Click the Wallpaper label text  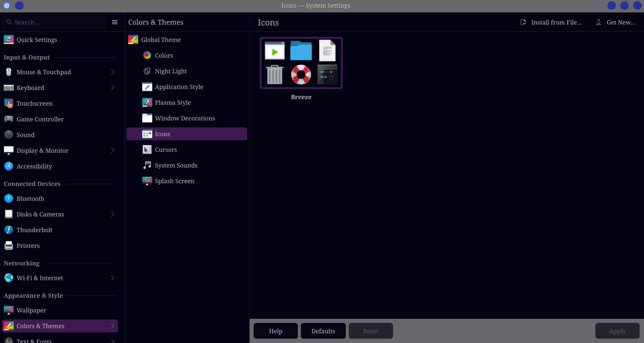pyautogui.click(x=32, y=310)
